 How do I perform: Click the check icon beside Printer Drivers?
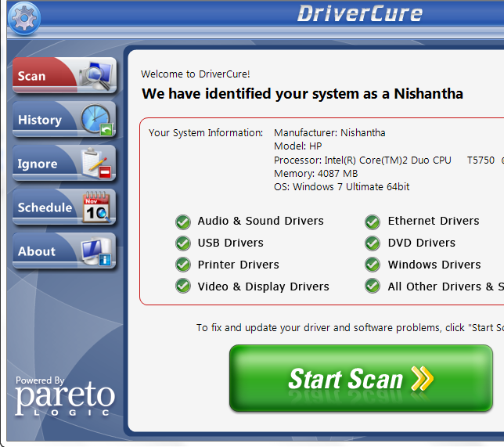pos(183,265)
